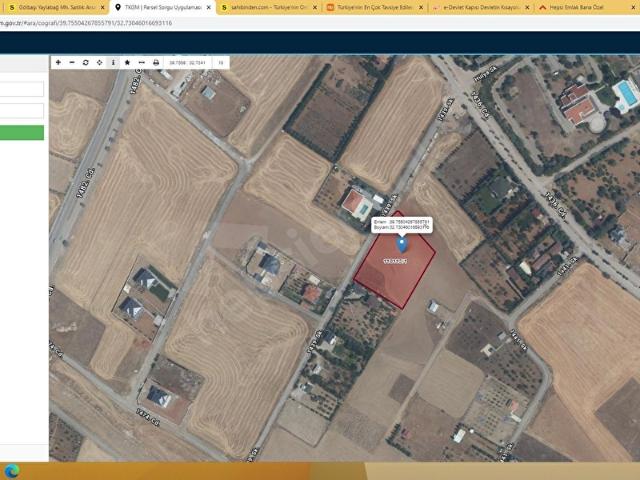Click the print map icon
Screen dimensions: 640x480
click(156, 62)
